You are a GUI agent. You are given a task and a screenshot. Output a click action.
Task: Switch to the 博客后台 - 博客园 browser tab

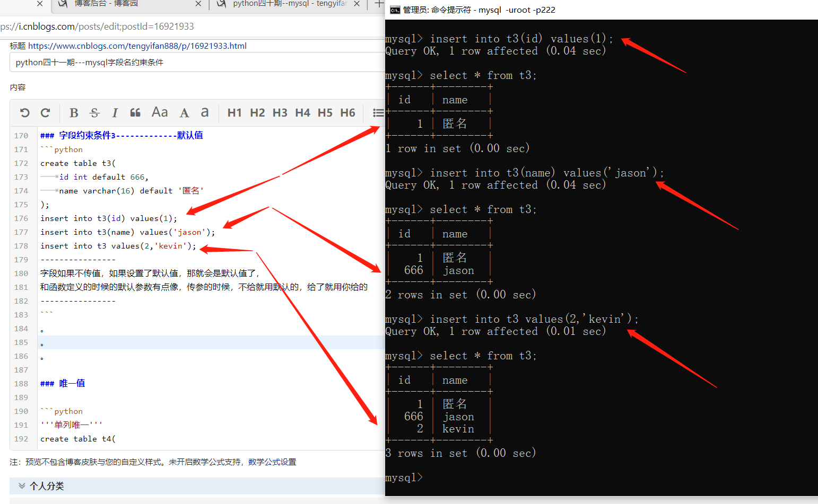[130, 4]
